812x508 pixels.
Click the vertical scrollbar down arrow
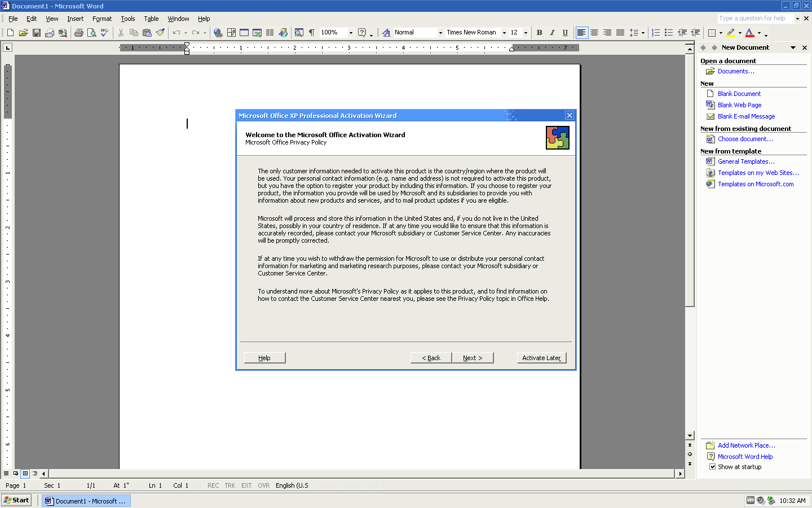690,436
